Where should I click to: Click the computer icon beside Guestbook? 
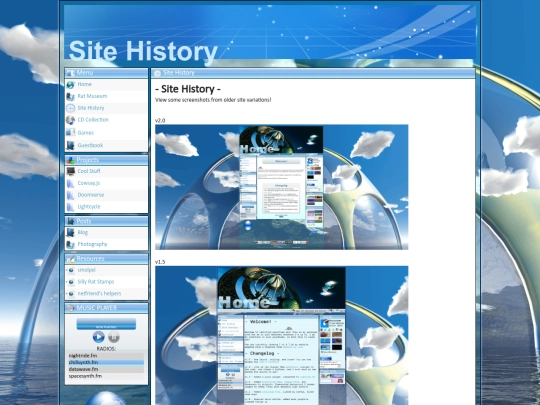pos(71,145)
